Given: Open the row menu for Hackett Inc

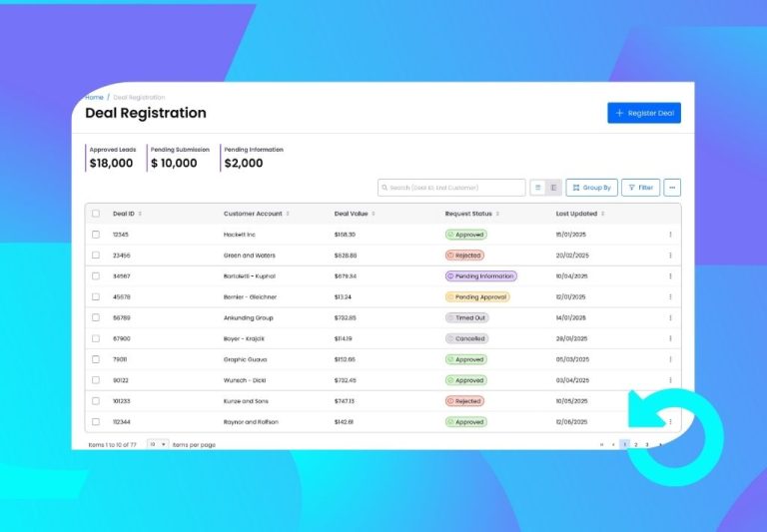Looking at the screenshot, I should pyautogui.click(x=670, y=235).
